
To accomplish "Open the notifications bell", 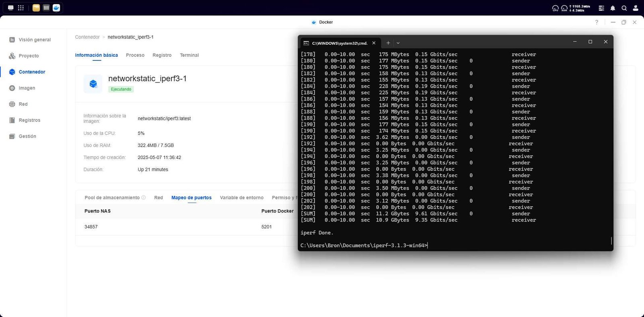I will tap(613, 8).
